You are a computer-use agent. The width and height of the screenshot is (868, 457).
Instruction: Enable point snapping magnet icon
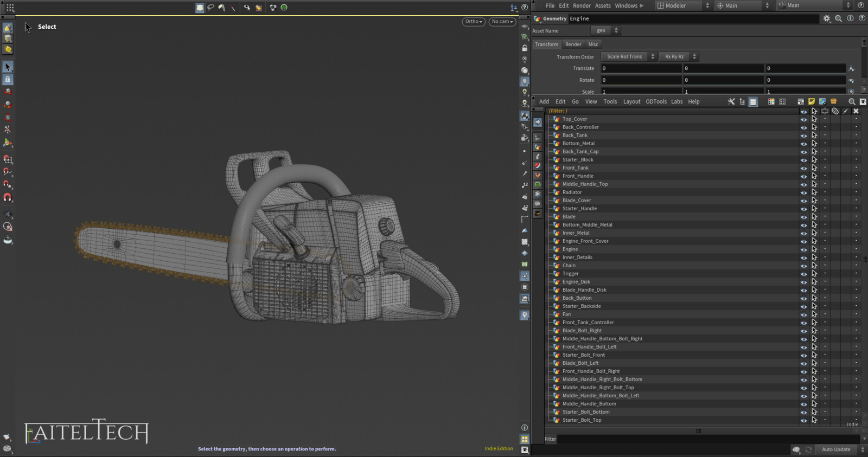coord(8,185)
